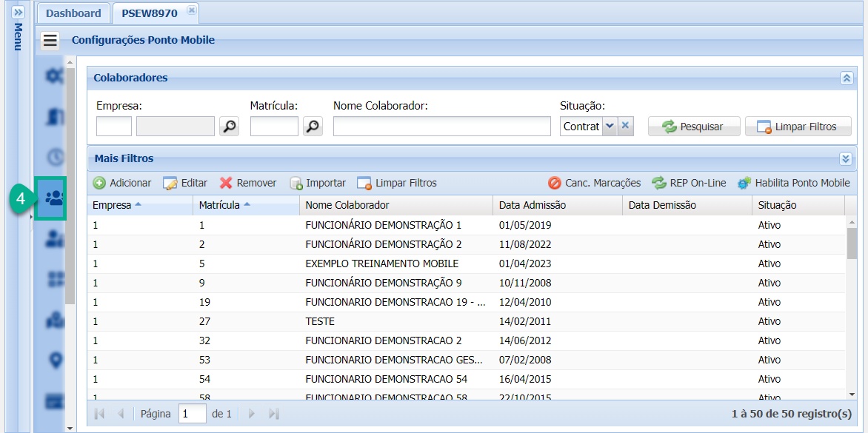Click inside the Nome Colaborador input field
The width and height of the screenshot is (868, 433).
coord(441,126)
